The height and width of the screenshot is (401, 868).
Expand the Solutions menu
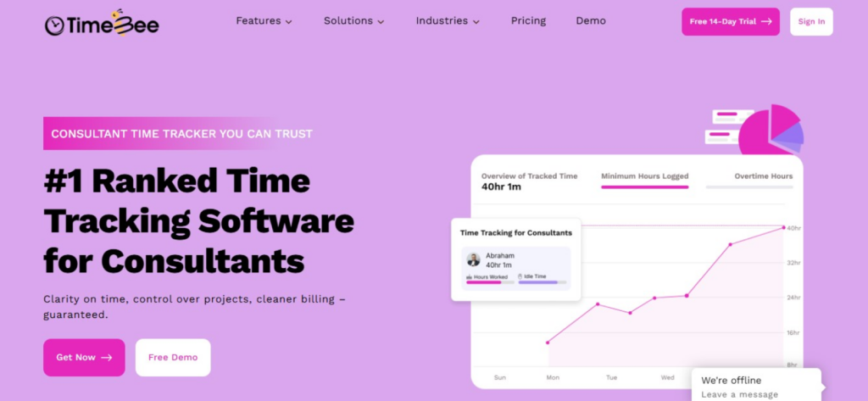tap(353, 21)
